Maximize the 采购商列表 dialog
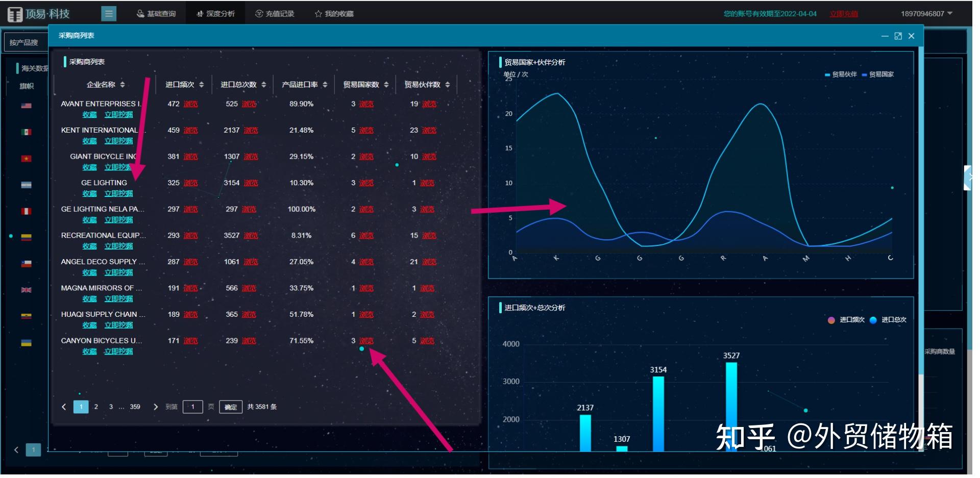980x478 pixels. click(x=898, y=36)
